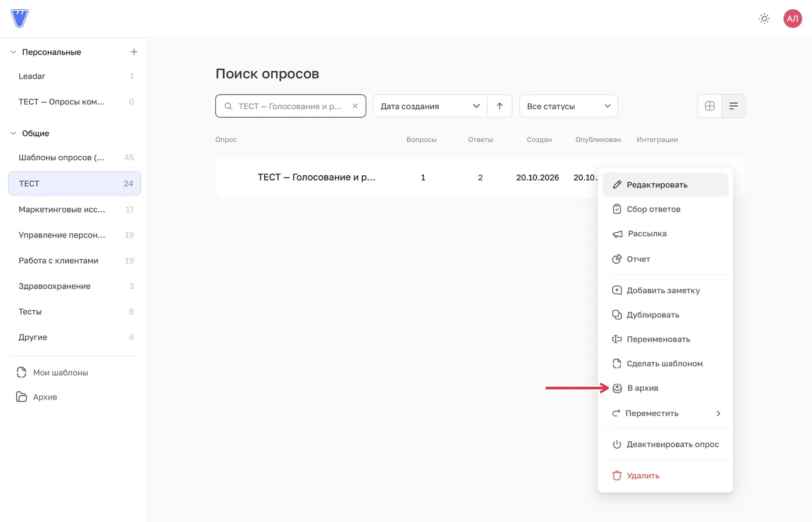Viewport: 812px width, 522px height.
Task: Reverse sort order with the arrow icon
Action: (500, 106)
